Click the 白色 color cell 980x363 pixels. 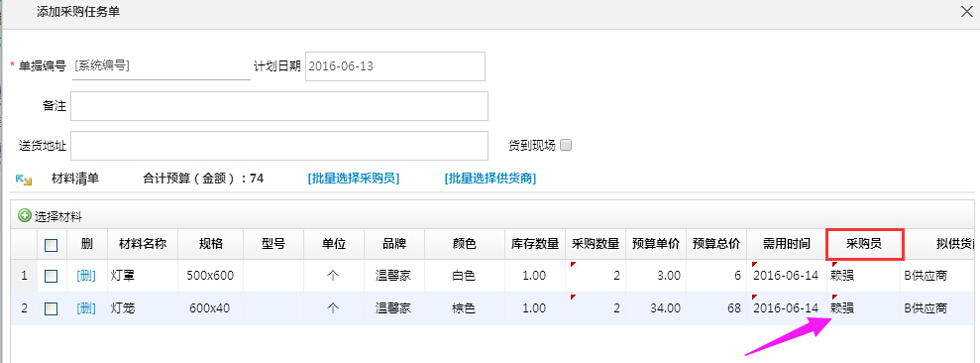[x=465, y=276]
